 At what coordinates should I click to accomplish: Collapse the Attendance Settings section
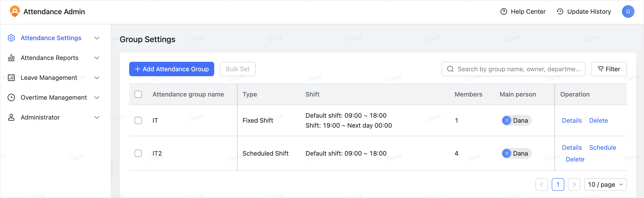tap(97, 38)
